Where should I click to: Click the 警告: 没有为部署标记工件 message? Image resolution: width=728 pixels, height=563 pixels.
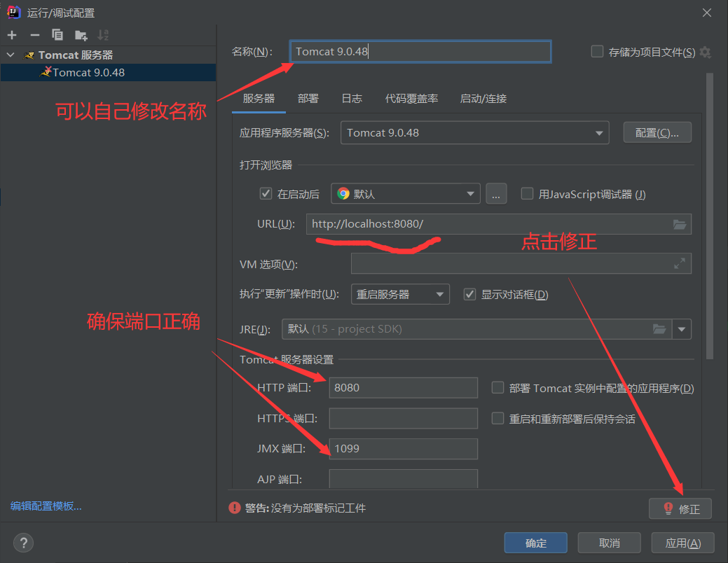[305, 508]
